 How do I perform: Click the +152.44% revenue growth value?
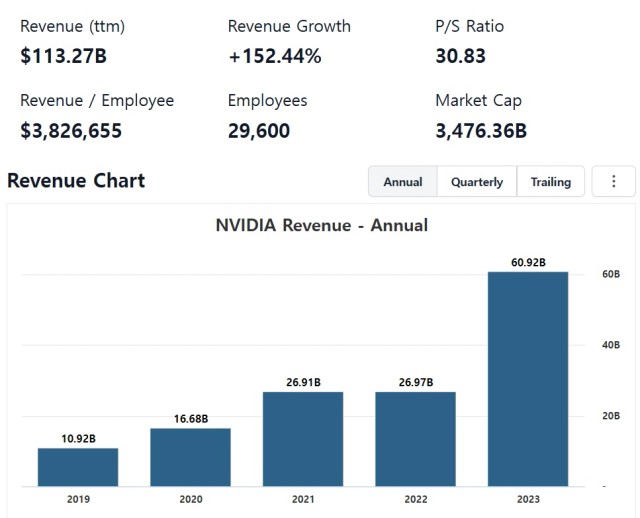coord(275,56)
